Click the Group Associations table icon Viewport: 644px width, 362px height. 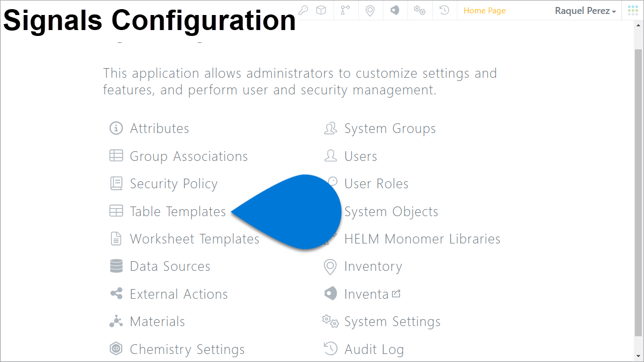116,156
